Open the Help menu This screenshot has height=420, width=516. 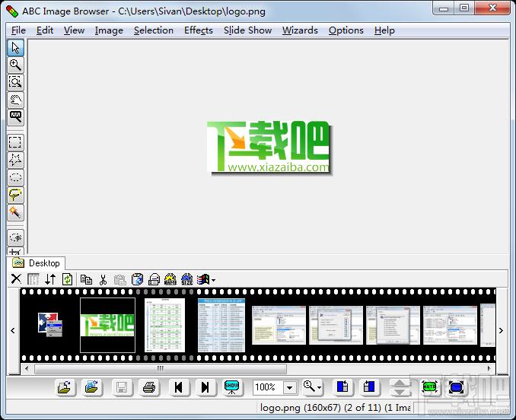point(384,30)
